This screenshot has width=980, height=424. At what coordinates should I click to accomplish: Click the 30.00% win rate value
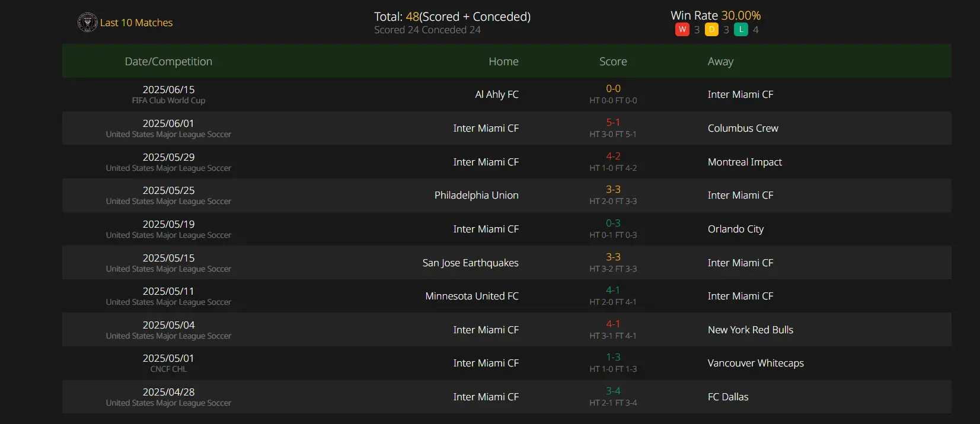(741, 15)
